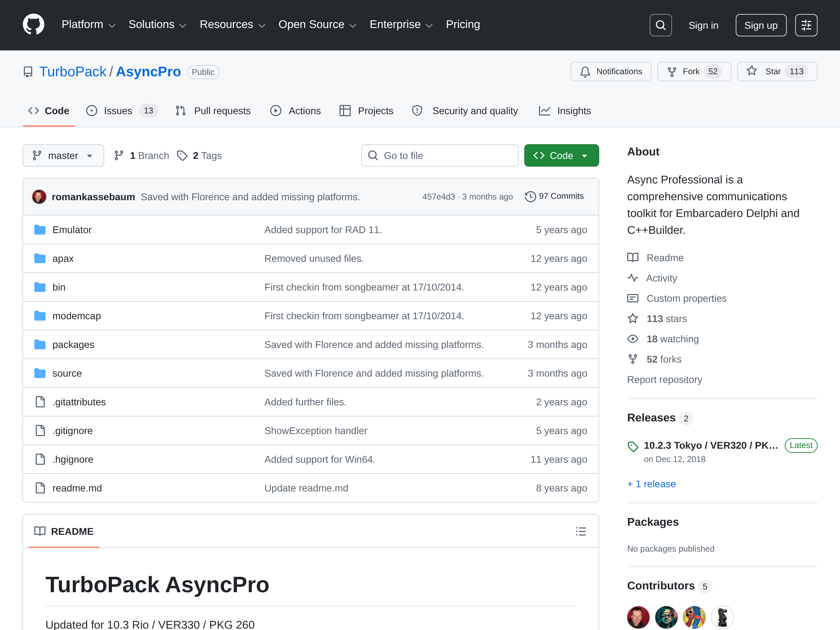Fork the repository using Fork button
The image size is (840, 630).
pyautogui.click(x=694, y=71)
